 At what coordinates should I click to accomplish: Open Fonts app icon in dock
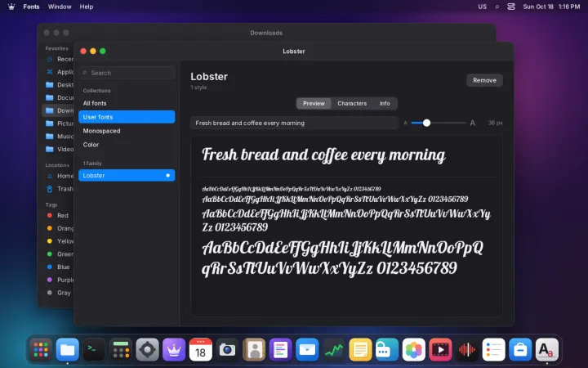pos(546,350)
